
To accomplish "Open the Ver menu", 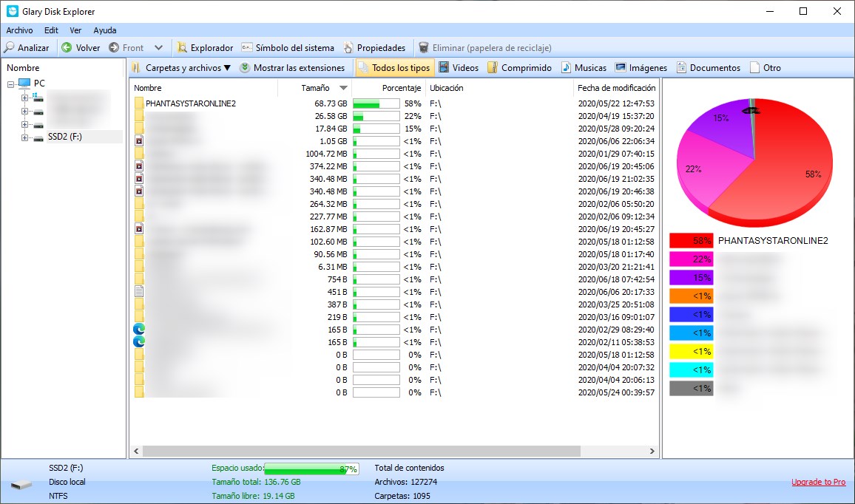I will click(75, 30).
